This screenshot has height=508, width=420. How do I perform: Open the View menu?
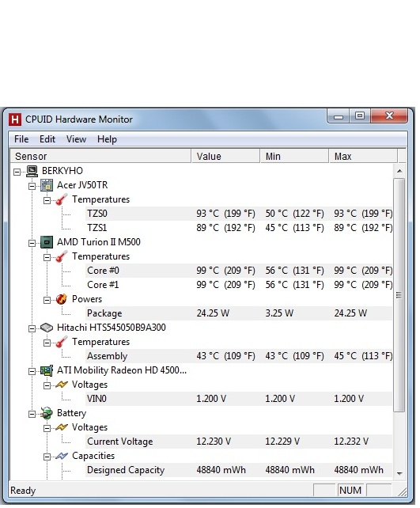76,139
